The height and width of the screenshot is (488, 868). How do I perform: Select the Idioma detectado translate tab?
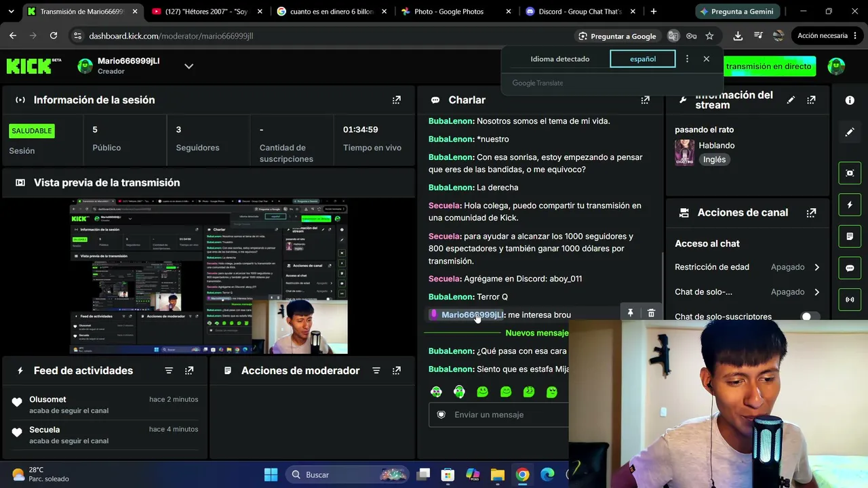pyautogui.click(x=560, y=59)
